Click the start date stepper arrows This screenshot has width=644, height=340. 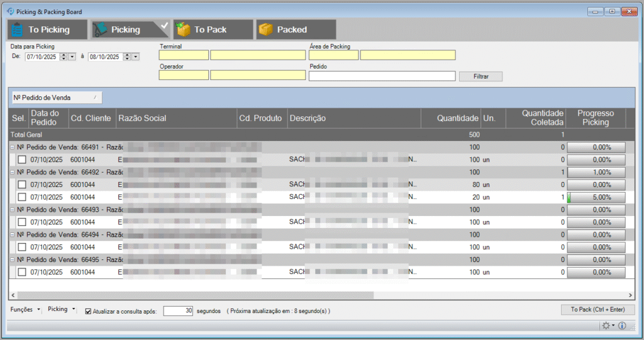point(63,57)
